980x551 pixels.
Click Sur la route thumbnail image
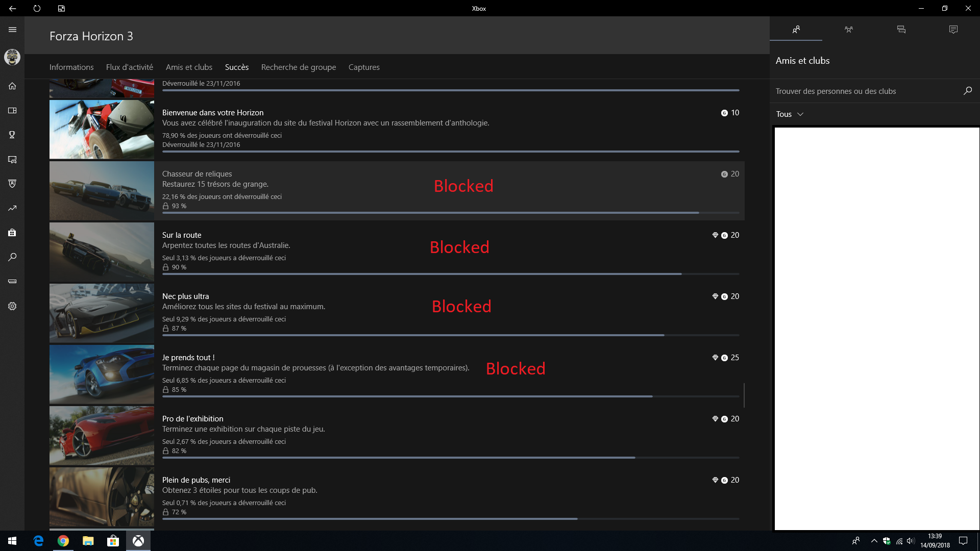(x=102, y=252)
